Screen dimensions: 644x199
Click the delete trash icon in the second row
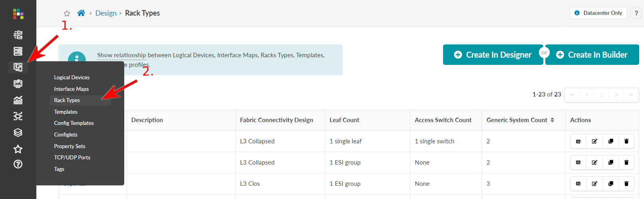626,163
